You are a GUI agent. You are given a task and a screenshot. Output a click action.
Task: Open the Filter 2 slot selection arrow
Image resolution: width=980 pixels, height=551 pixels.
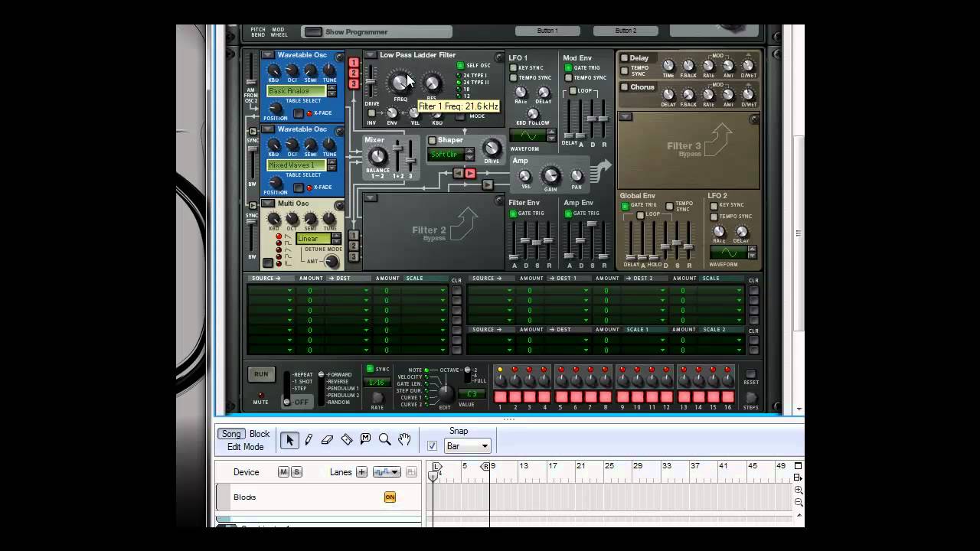pos(371,198)
